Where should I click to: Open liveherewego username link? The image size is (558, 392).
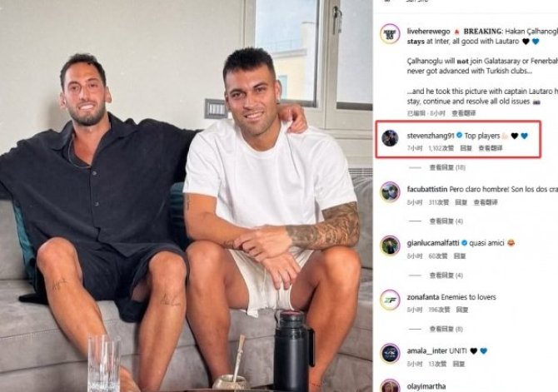428,32
